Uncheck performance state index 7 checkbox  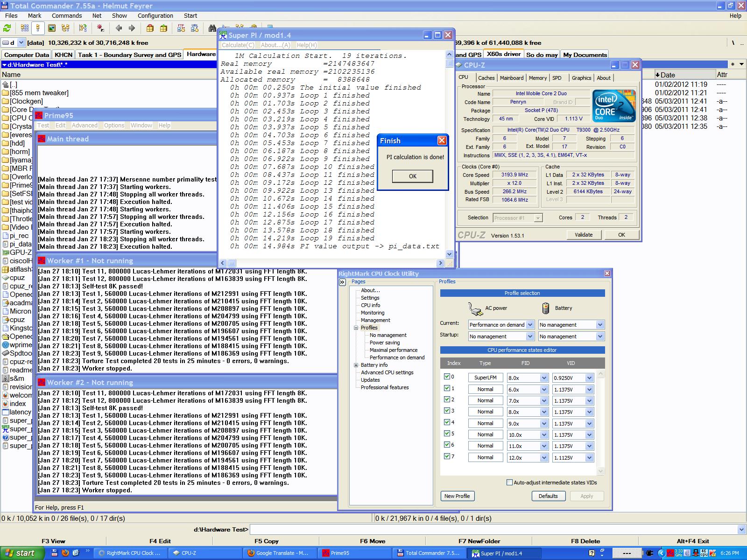447,456
